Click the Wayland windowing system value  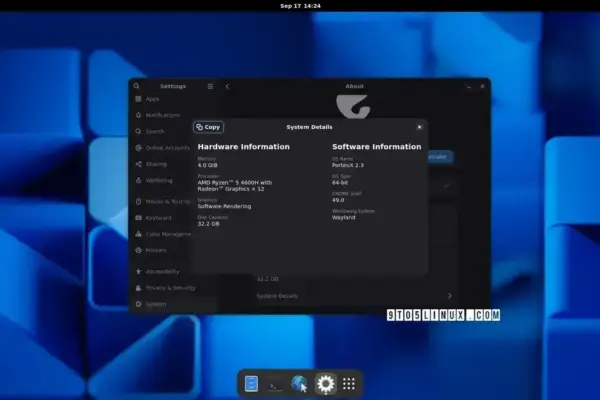(x=344, y=217)
